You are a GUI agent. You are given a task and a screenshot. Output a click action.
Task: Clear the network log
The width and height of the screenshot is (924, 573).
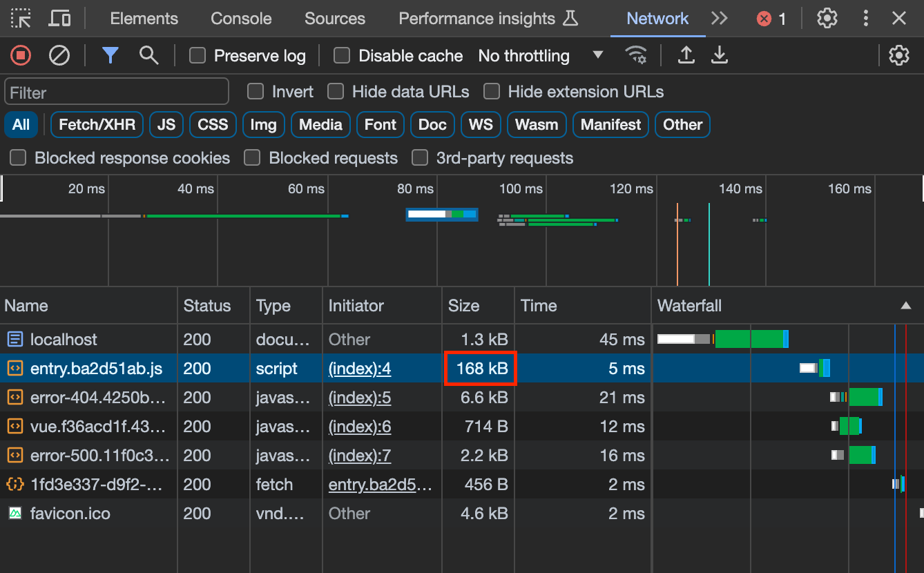[59, 55]
